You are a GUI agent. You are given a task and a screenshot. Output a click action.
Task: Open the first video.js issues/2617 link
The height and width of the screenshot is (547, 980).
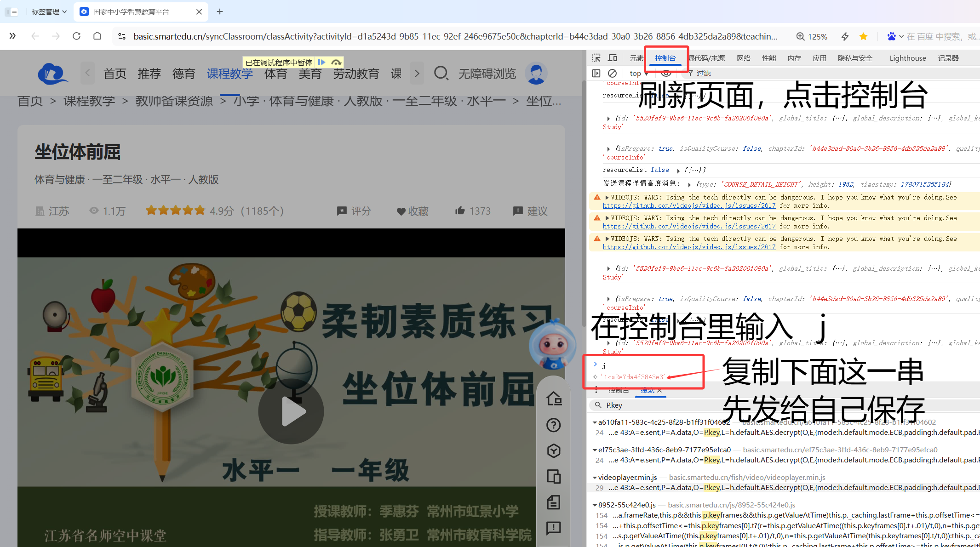coord(689,205)
